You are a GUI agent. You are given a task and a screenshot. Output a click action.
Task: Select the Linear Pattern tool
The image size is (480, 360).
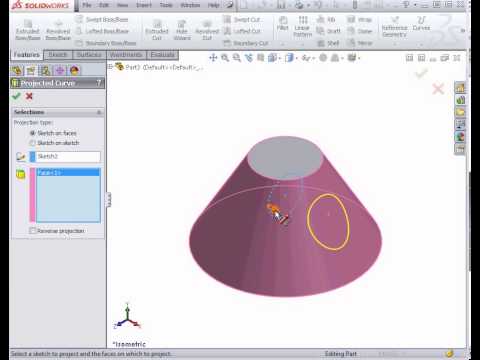click(x=303, y=27)
